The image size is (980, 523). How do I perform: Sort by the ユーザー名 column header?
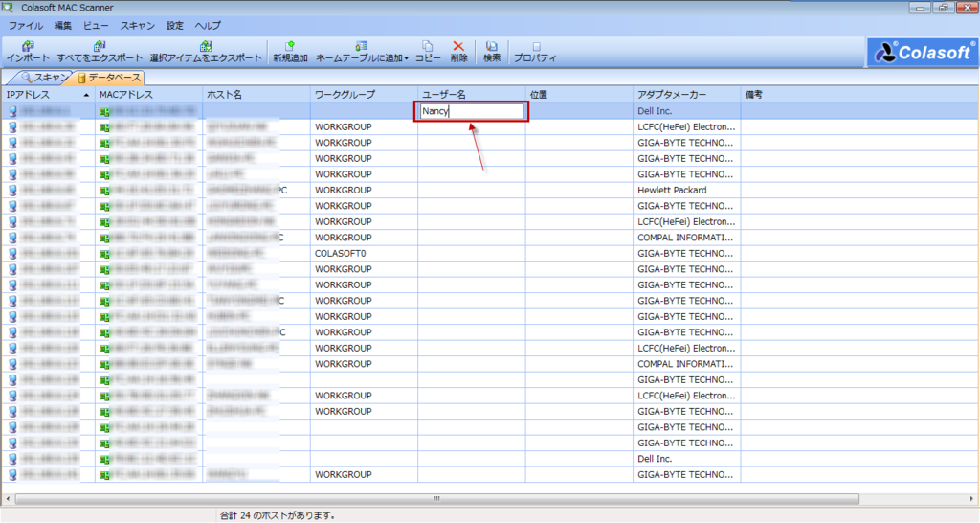click(x=471, y=95)
